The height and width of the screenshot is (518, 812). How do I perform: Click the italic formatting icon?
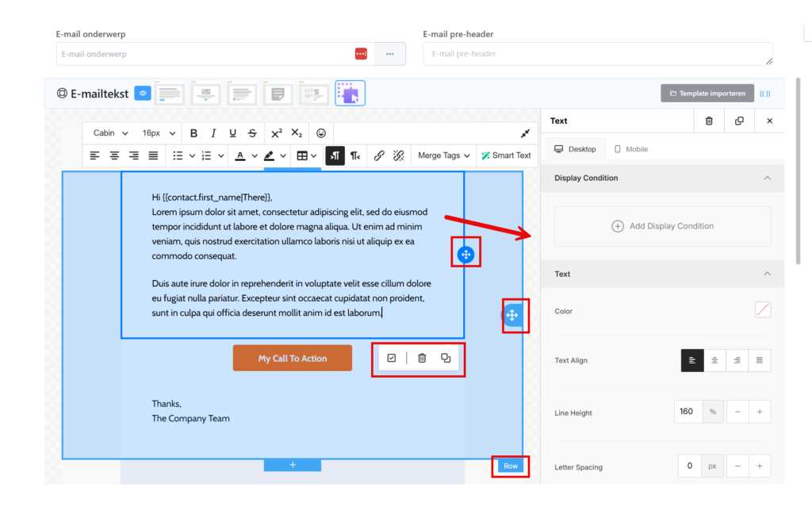click(213, 133)
